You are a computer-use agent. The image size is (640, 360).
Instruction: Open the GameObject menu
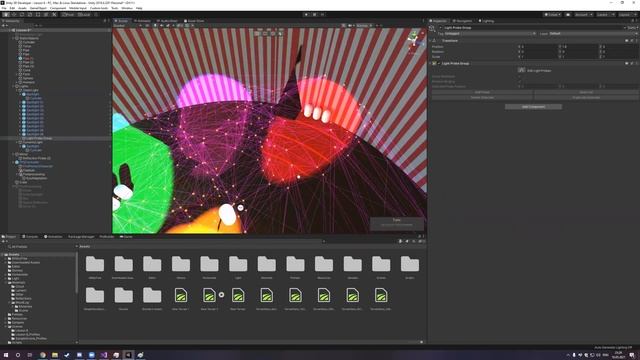[x=38, y=8]
